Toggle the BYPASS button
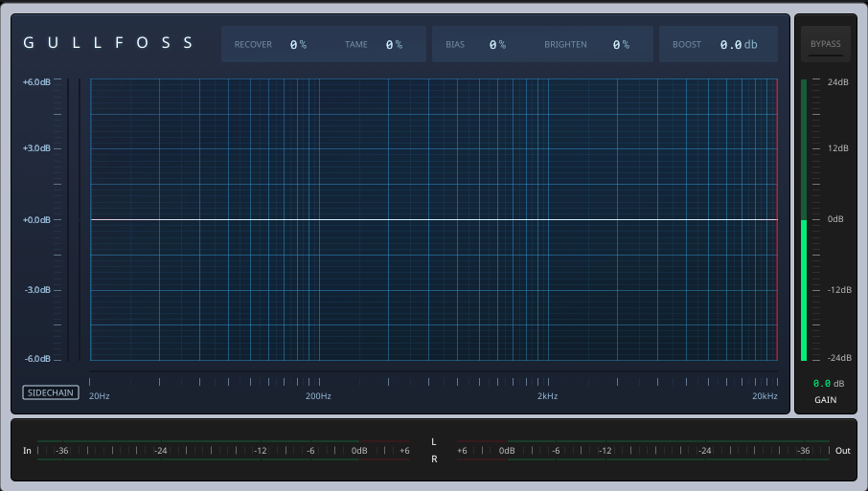The image size is (868, 491). 825,44
